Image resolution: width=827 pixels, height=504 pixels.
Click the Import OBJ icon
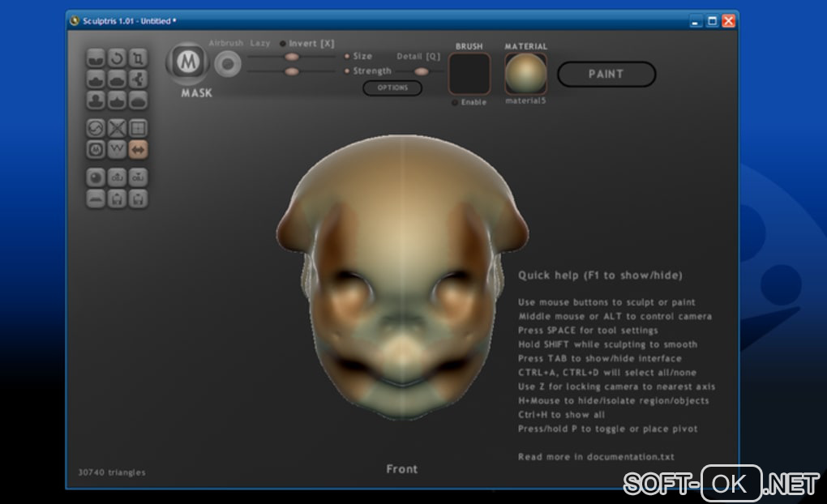pyautogui.click(x=117, y=177)
